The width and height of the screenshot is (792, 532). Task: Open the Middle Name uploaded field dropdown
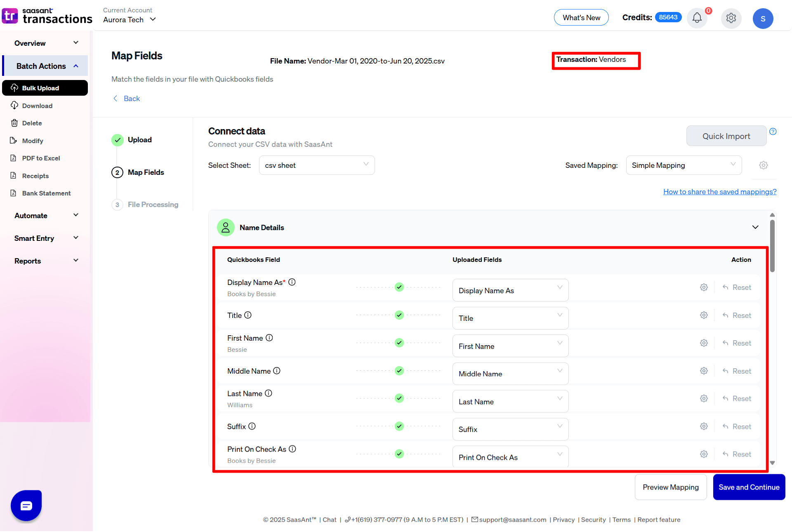(510, 374)
